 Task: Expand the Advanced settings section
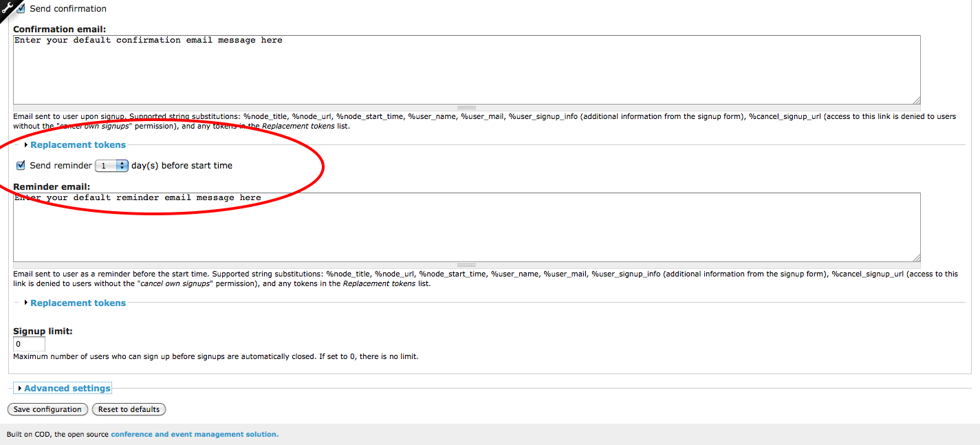tap(67, 389)
